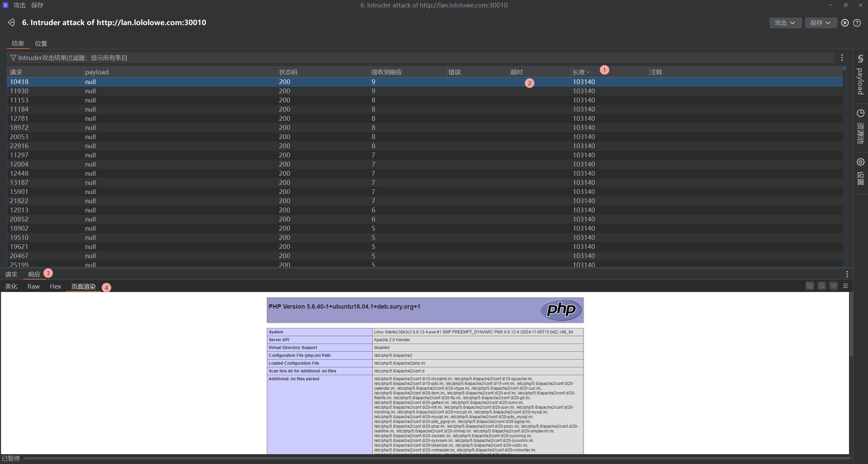
Task: Toggle line wrap icon in response viewer
Action: click(822, 286)
